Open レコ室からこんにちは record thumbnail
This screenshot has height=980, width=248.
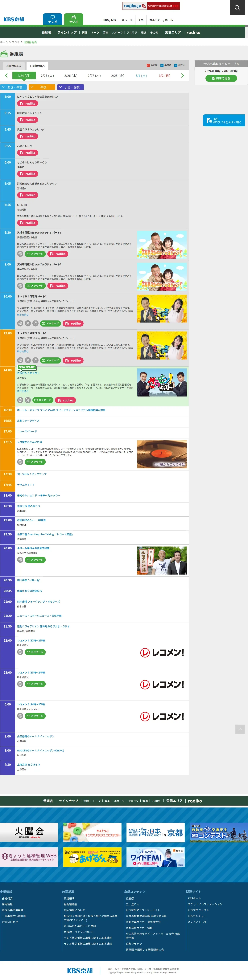click(162, 454)
